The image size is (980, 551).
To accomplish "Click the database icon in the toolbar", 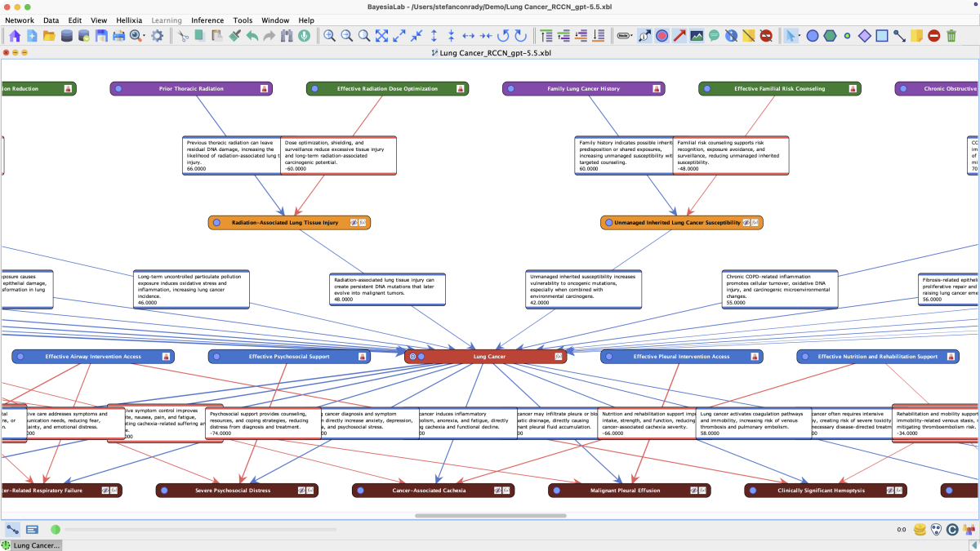I will click(x=66, y=36).
